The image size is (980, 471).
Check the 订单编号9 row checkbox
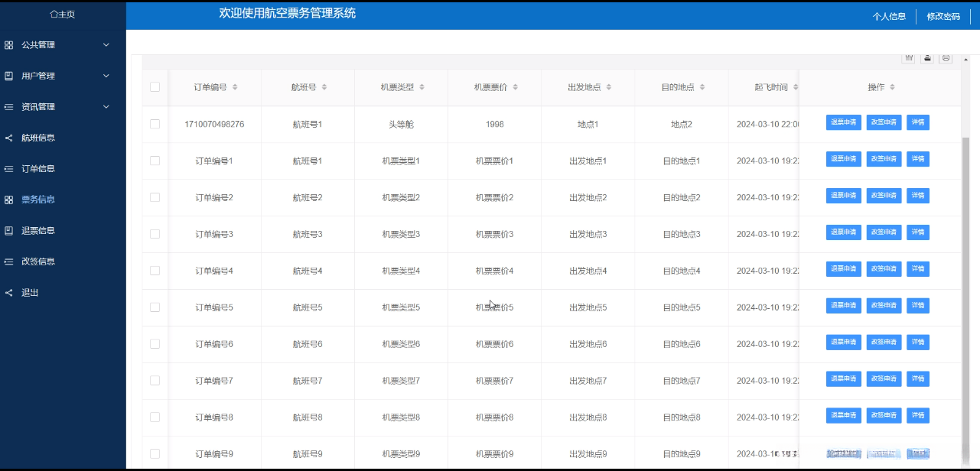coord(155,453)
